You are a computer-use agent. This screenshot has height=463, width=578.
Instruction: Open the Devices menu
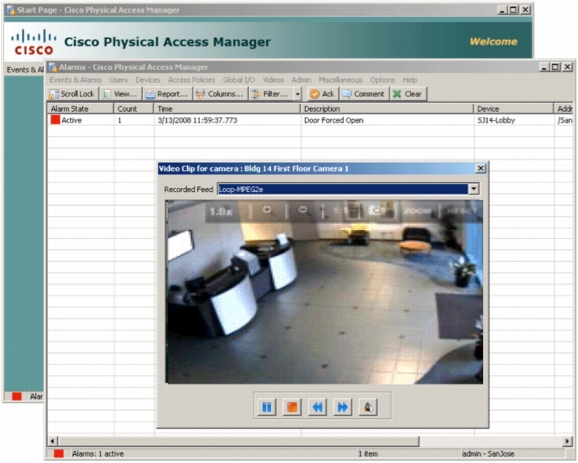point(148,80)
